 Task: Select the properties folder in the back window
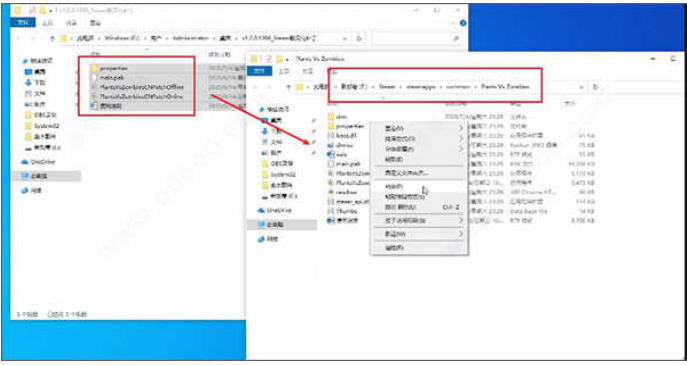click(113, 68)
